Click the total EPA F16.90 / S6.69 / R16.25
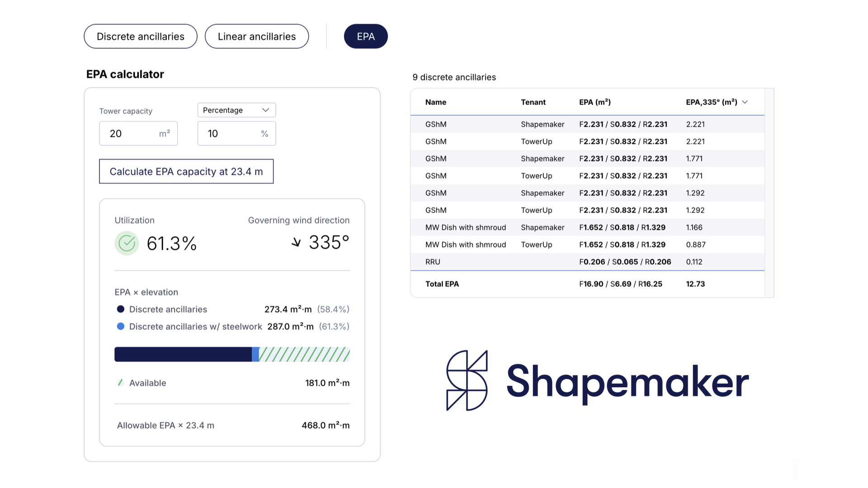 pos(621,284)
